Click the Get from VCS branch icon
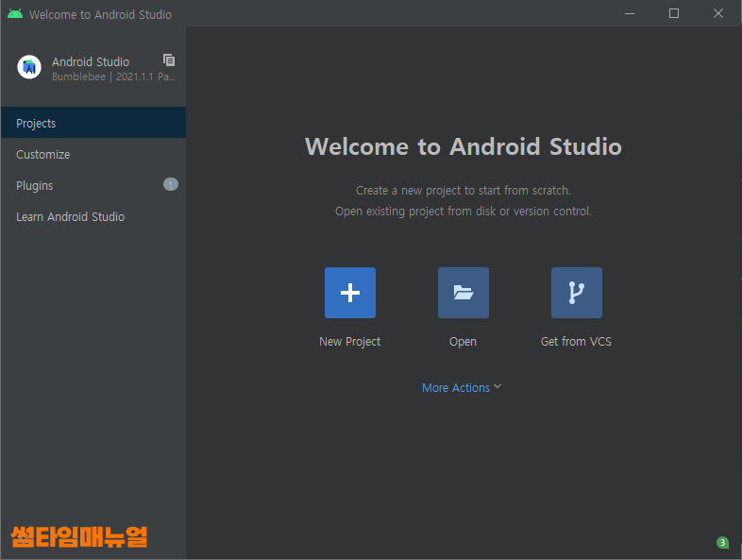Image resolution: width=742 pixels, height=560 pixels. pyautogui.click(x=577, y=293)
